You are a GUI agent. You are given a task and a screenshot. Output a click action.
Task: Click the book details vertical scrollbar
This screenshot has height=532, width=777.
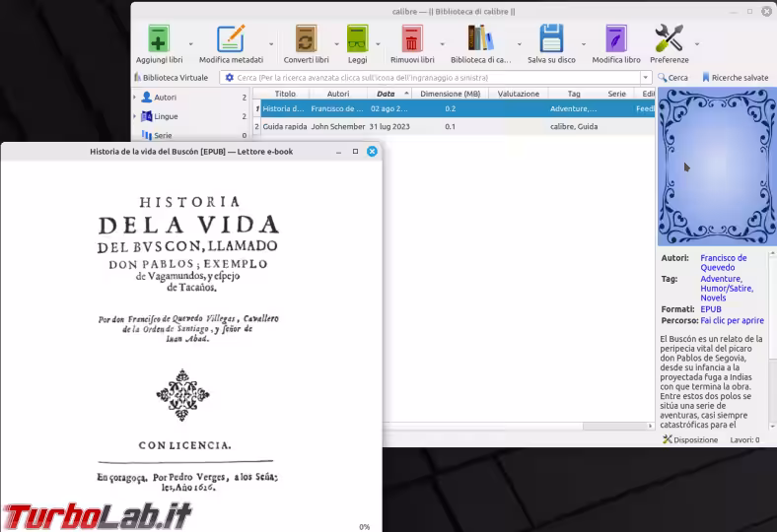point(772,306)
